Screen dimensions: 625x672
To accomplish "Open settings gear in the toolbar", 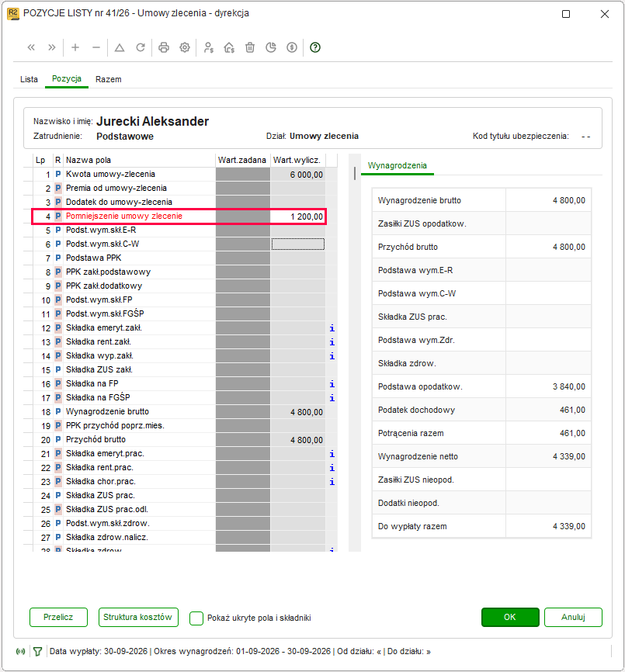I will click(x=185, y=47).
